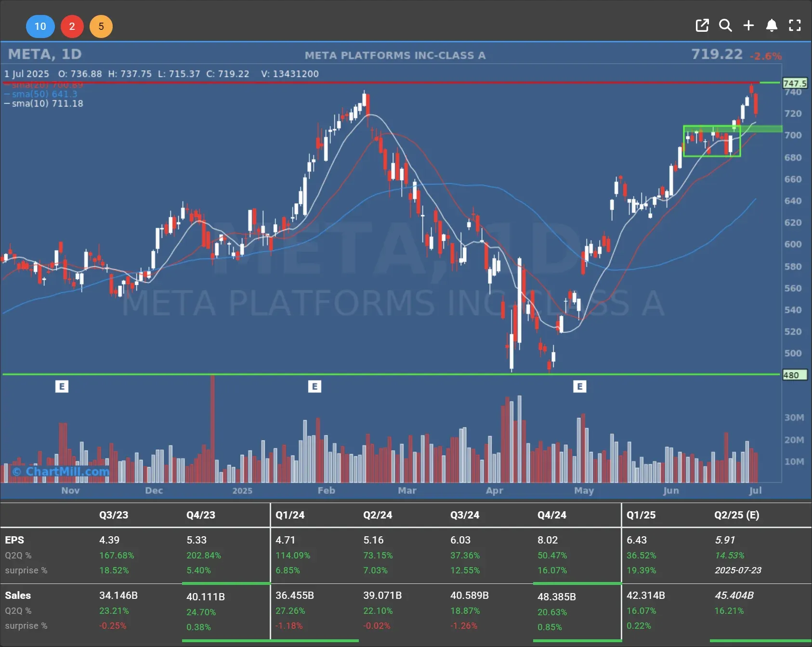Click the sales surprise value 0.85%

(x=550, y=627)
